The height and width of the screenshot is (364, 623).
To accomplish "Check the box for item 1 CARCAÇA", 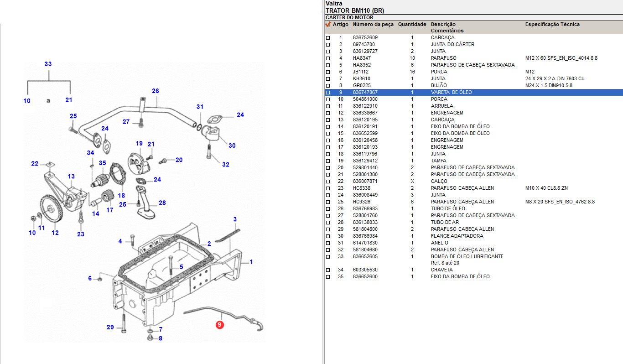I will [x=327, y=38].
